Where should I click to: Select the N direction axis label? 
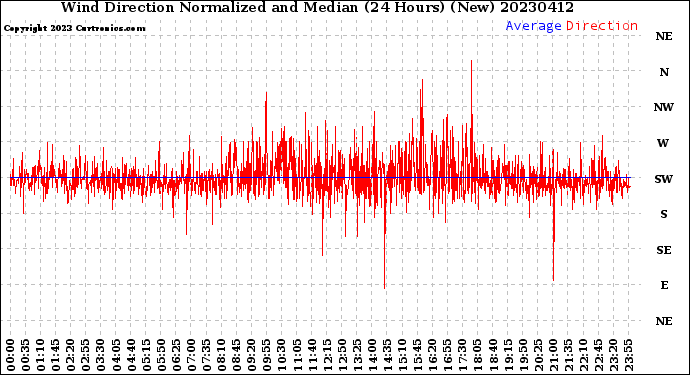664,72
